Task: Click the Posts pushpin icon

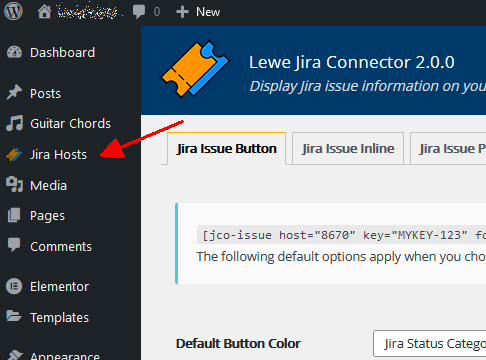Action: coord(14,93)
